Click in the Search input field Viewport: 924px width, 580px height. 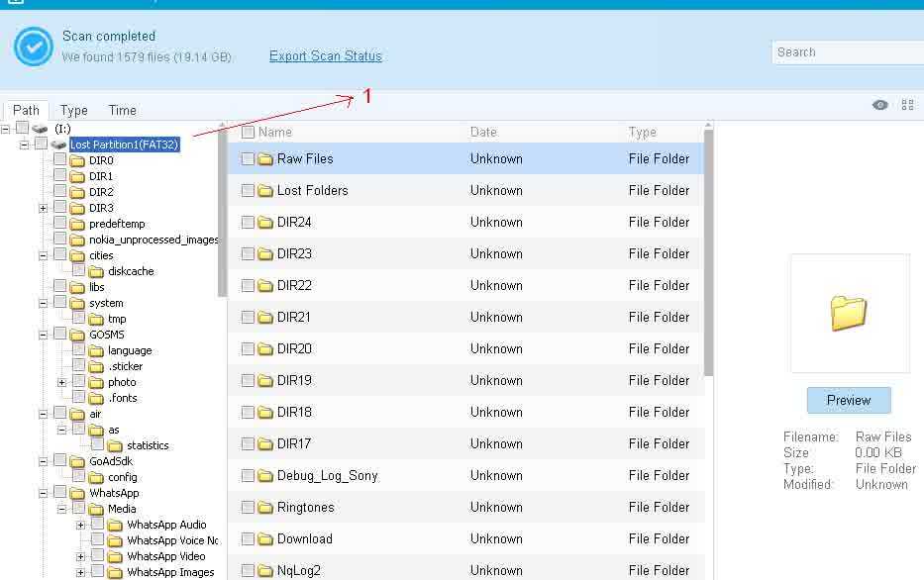pyautogui.click(x=848, y=52)
